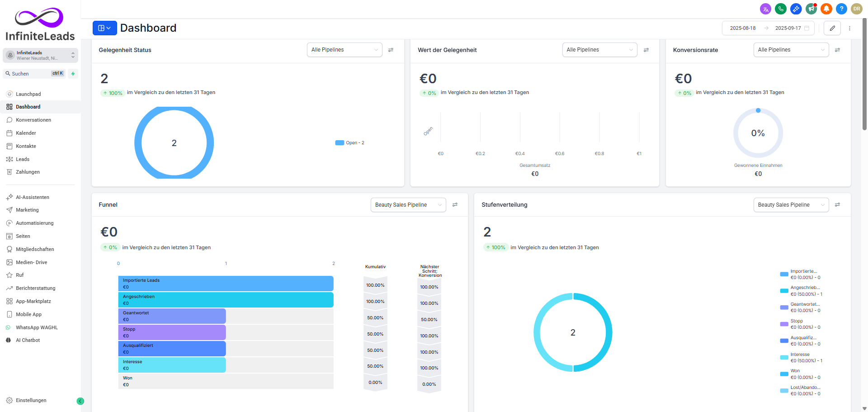Click the green lightning quick actions icon
Image resolution: width=868 pixels, height=412 pixels.
(x=73, y=74)
